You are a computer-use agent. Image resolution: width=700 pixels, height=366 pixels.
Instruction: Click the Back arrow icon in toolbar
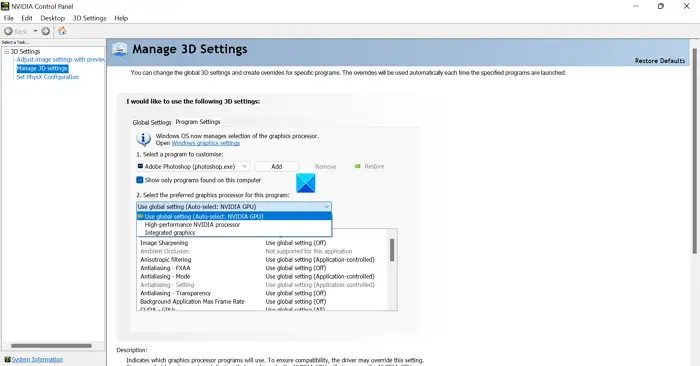8,31
